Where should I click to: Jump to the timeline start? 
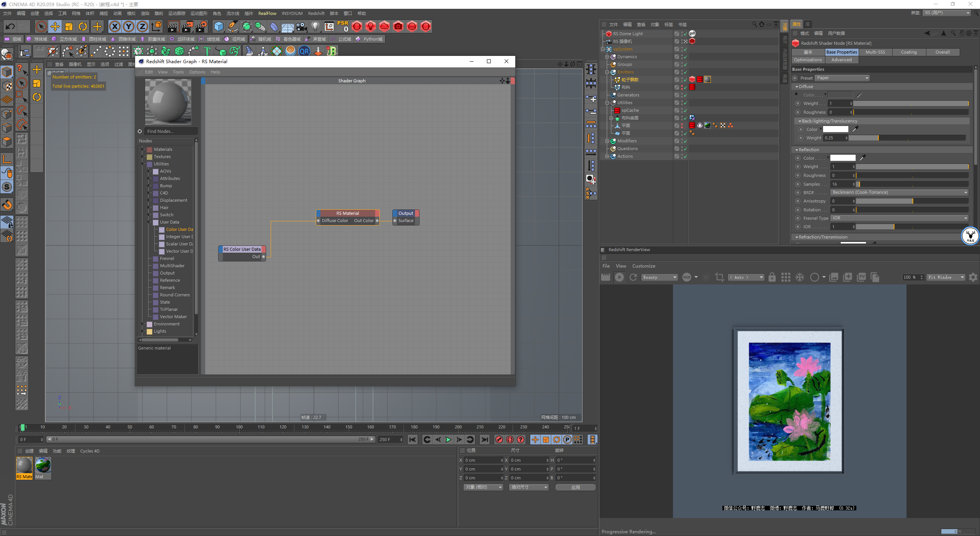pos(412,440)
